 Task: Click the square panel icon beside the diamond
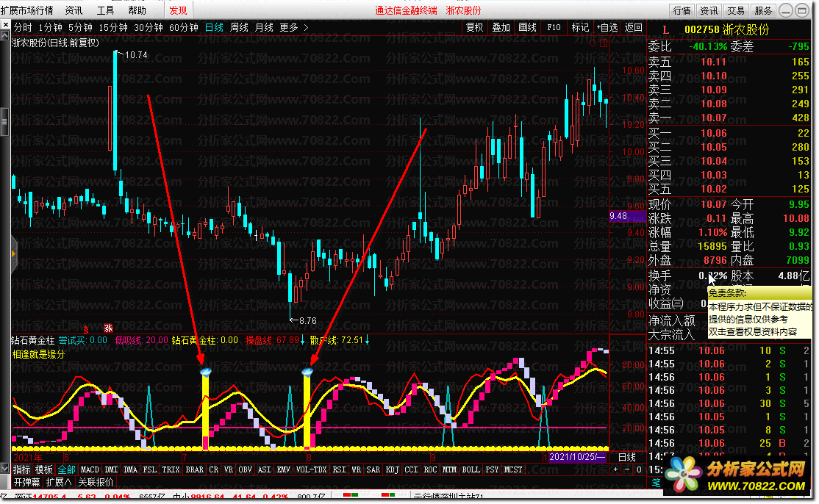pos(604,43)
